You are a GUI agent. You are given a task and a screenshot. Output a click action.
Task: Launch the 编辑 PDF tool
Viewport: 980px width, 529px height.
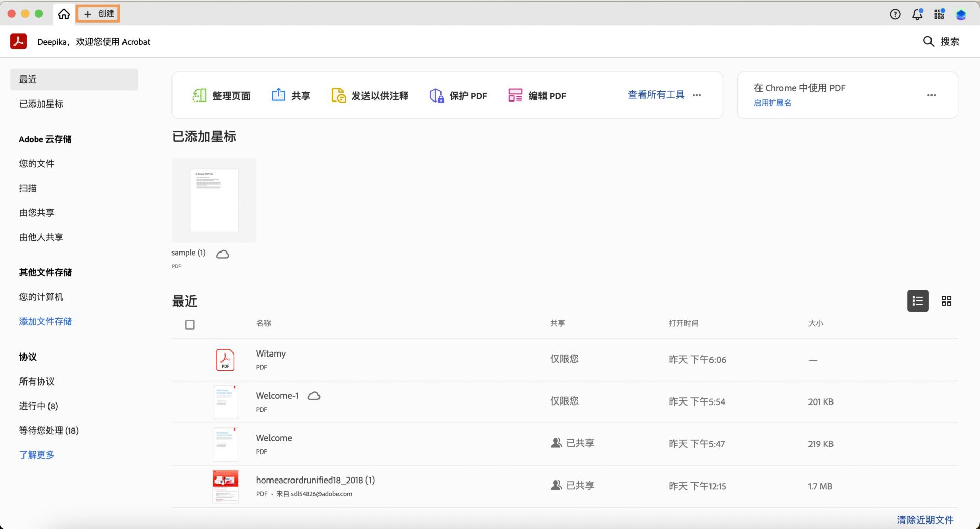click(x=537, y=95)
